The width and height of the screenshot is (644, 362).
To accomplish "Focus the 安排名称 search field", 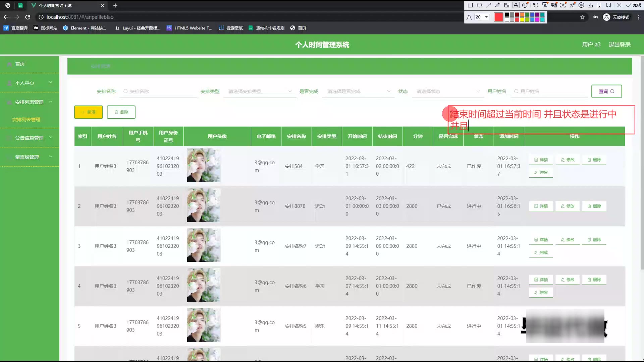I will point(159,91).
